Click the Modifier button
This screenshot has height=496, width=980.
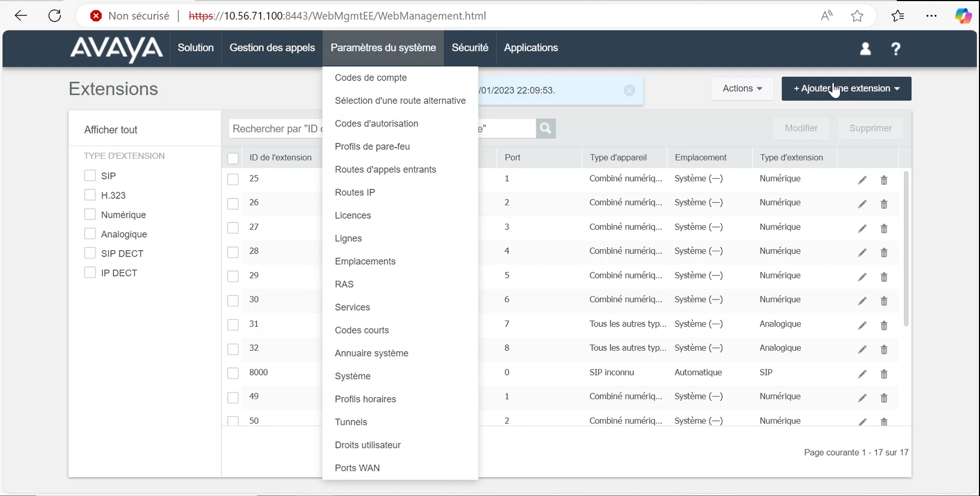tap(801, 128)
